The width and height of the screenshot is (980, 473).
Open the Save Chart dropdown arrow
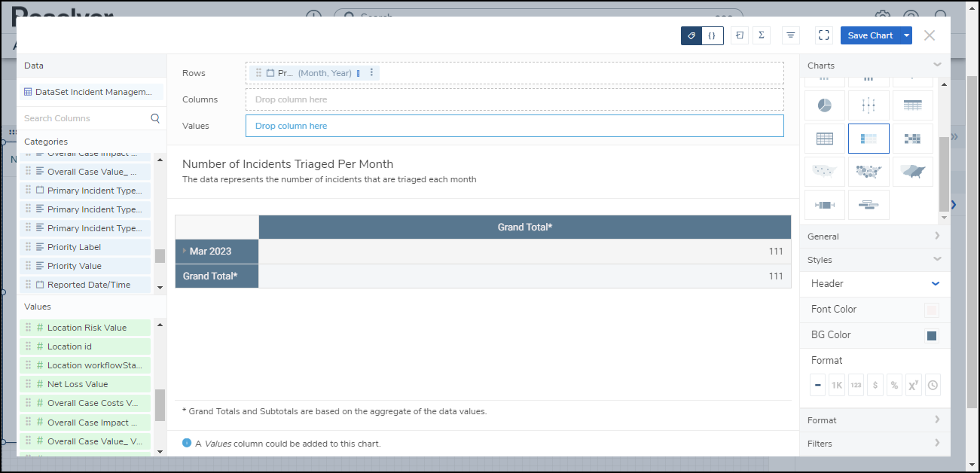[907, 35]
